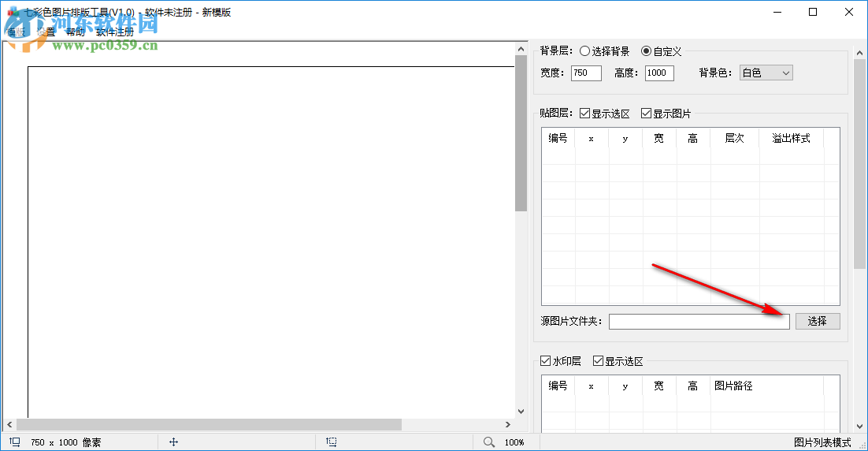Click the 溢出样式 column header

(791, 138)
